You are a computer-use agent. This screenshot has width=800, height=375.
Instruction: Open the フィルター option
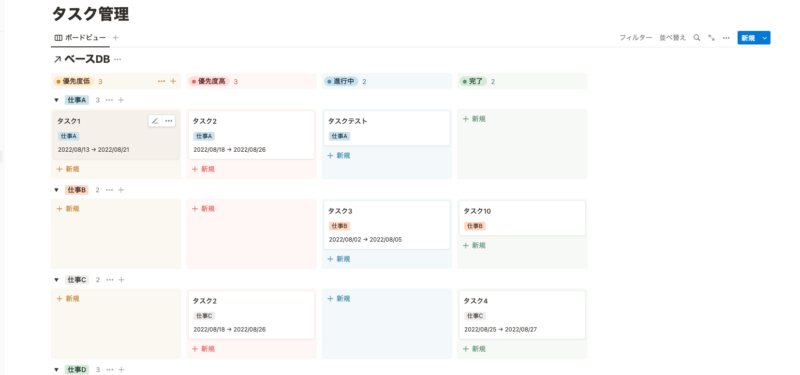click(x=636, y=38)
